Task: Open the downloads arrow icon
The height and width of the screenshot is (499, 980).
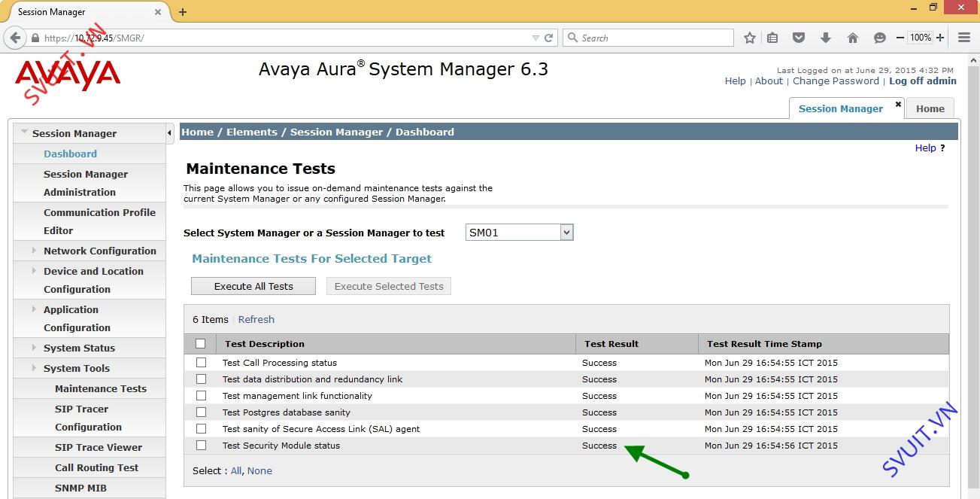Action: (x=825, y=38)
